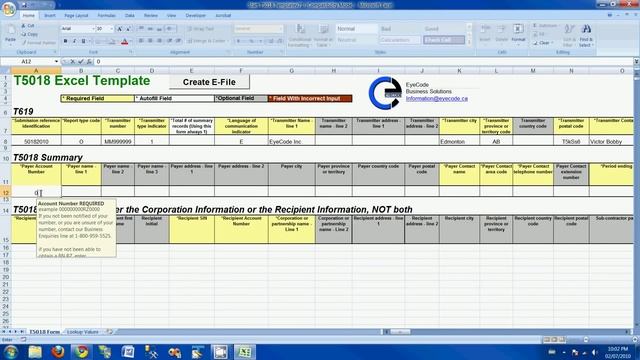Open Firefox from the taskbar
The image size is (640, 360).
coord(58,352)
